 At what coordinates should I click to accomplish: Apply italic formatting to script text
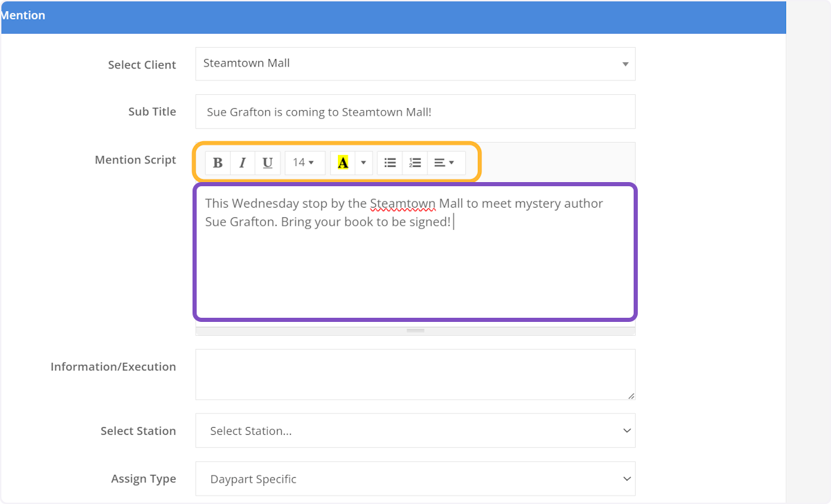click(242, 163)
